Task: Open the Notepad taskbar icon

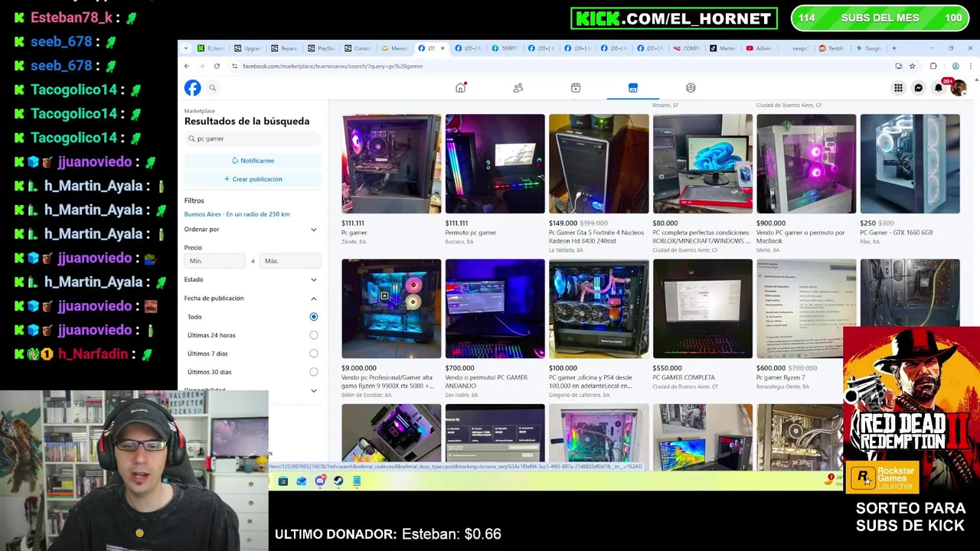Action: click(x=357, y=481)
